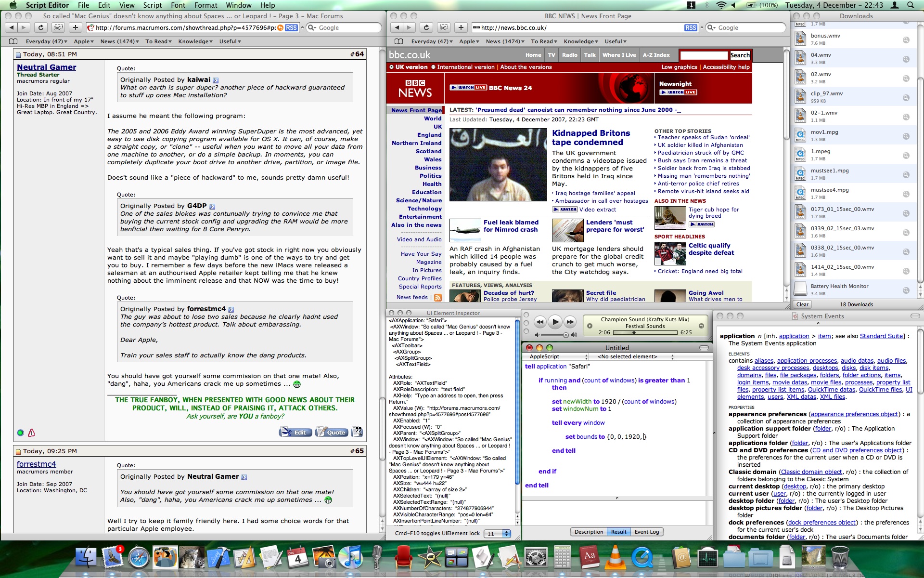Select the UK version radio button

click(391, 67)
